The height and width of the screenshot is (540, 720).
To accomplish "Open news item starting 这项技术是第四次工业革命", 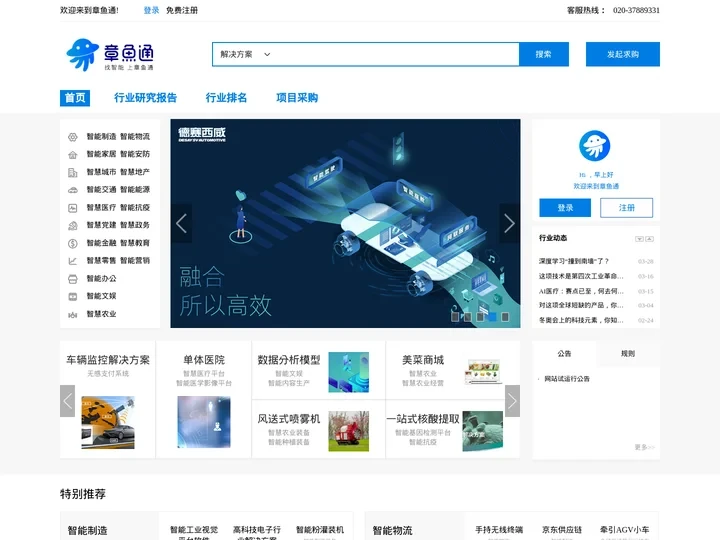I will 581,276.
